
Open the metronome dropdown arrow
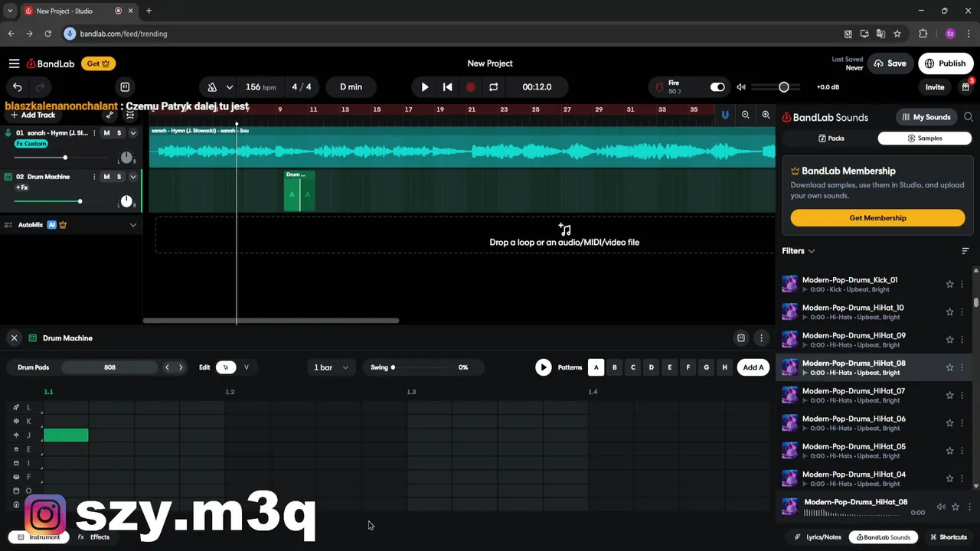(229, 87)
